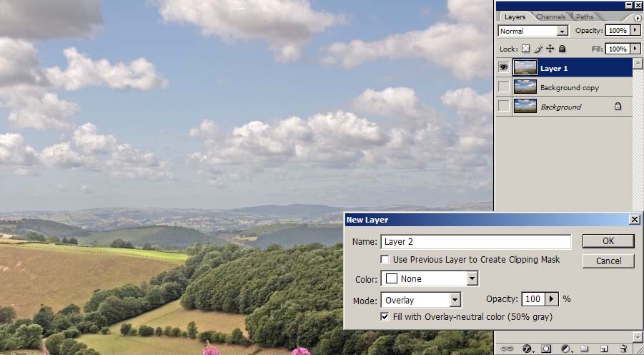Click the Lock all padlock icon
644x355 pixels.
(x=563, y=49)
